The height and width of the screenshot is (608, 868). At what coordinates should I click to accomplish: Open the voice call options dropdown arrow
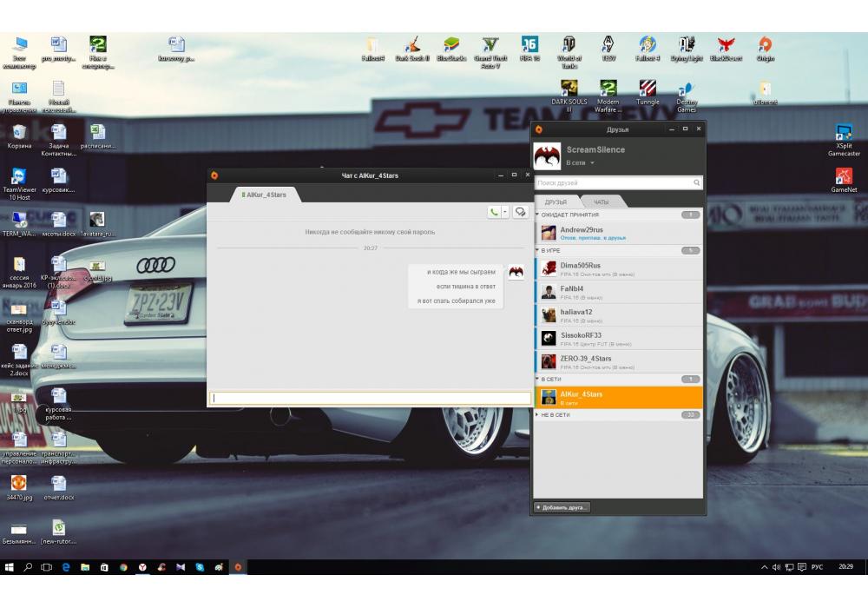point(505,211)
